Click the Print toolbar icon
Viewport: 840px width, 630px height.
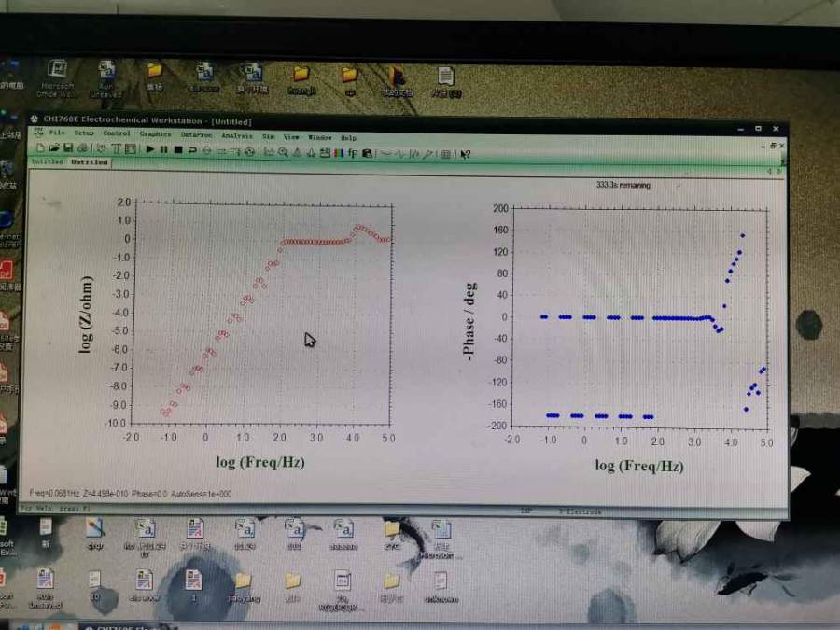(82, 148)
